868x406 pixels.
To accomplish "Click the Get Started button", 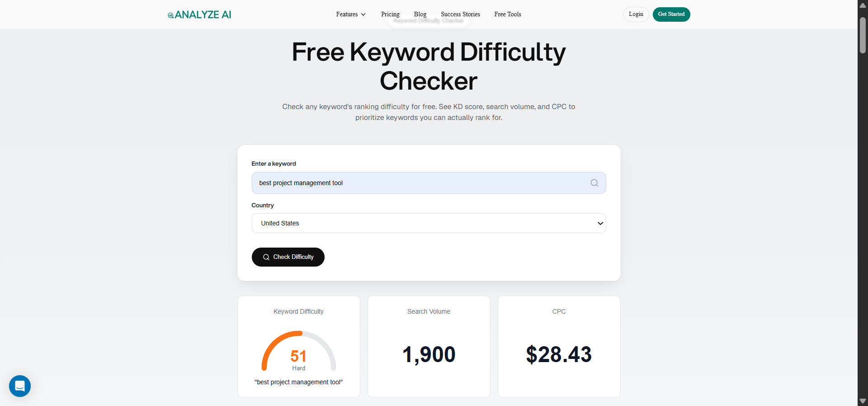I will 671,14.
